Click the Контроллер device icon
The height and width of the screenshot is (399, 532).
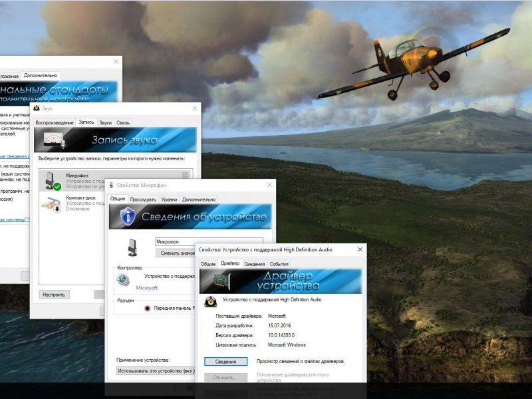[x=123, y=280]
